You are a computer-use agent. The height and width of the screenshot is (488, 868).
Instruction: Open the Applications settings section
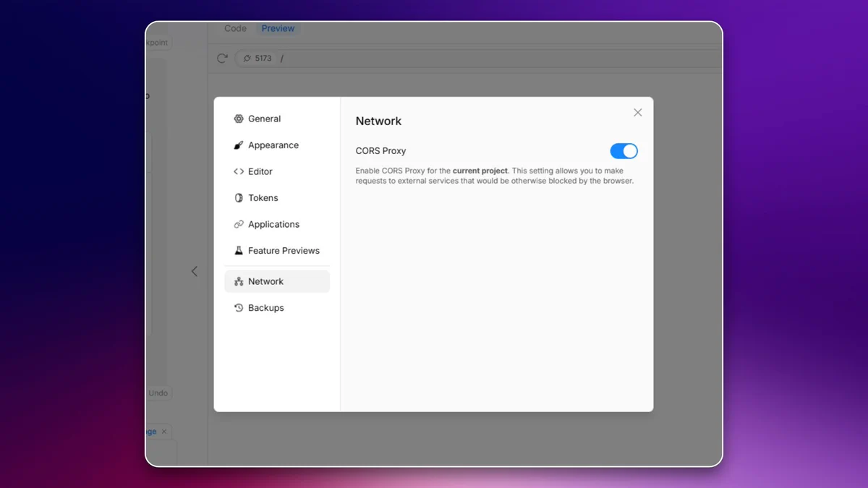(277, 224)
